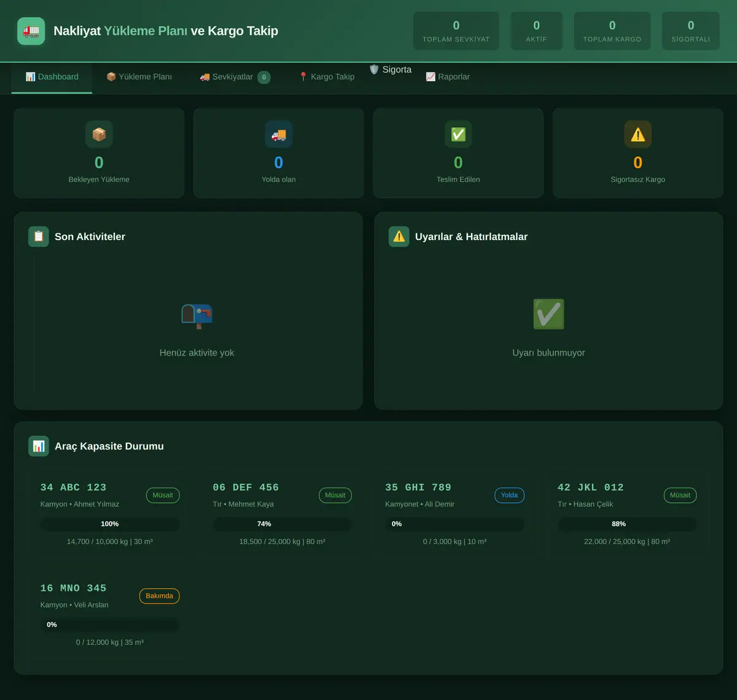Click the Bekleyen Yükleme label

point(99,179)
